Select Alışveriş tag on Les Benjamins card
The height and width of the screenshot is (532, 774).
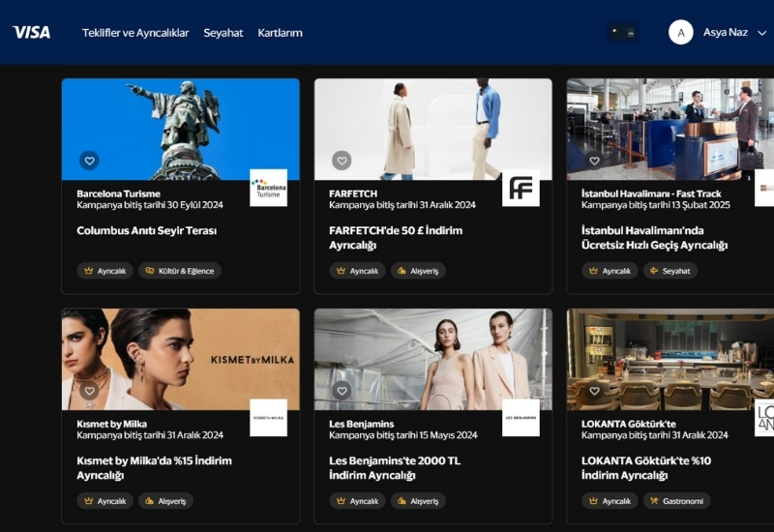(x=418, y=501)
